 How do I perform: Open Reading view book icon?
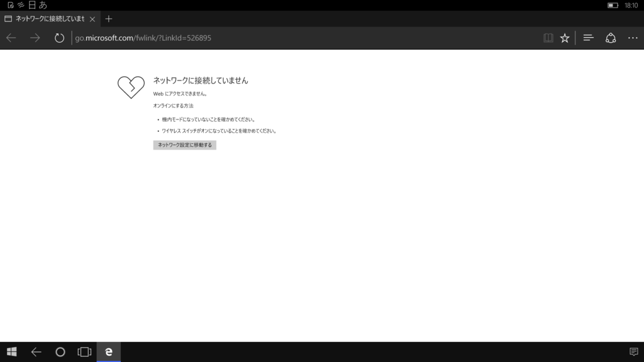pos(548,38)
